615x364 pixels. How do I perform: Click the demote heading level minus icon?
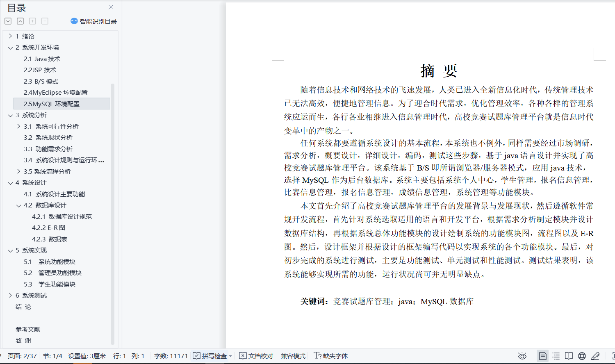click(x=45, y=21)
